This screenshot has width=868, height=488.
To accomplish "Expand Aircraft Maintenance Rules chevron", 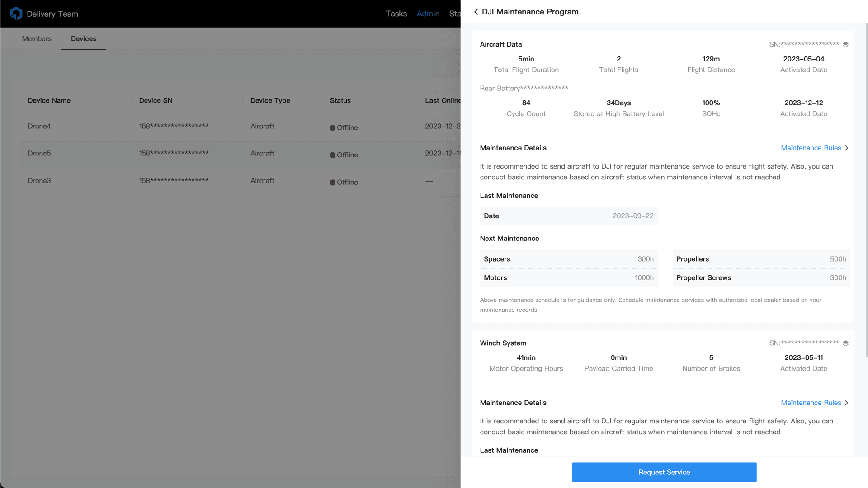I will pos(847,148).
